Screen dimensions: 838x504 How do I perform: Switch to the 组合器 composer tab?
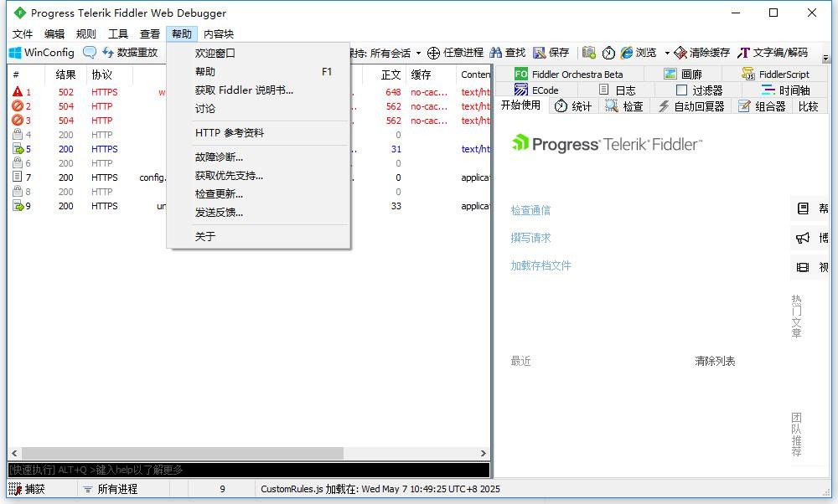(762, 106)
